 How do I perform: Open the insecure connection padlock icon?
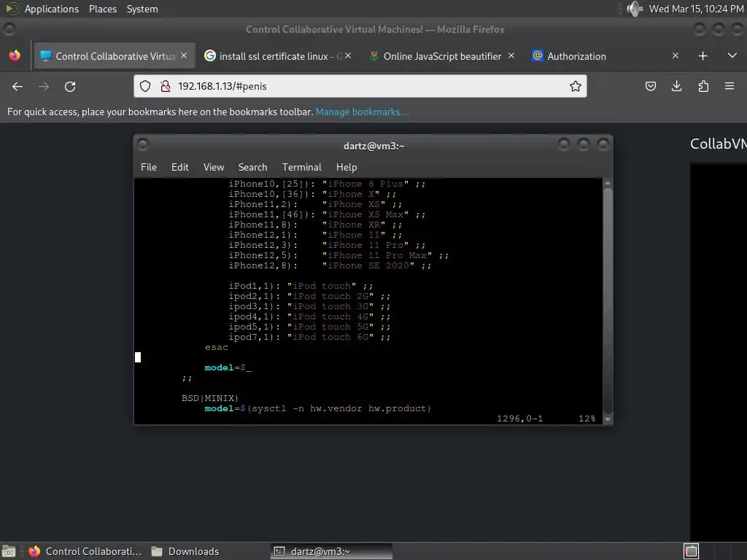point(166,86)
